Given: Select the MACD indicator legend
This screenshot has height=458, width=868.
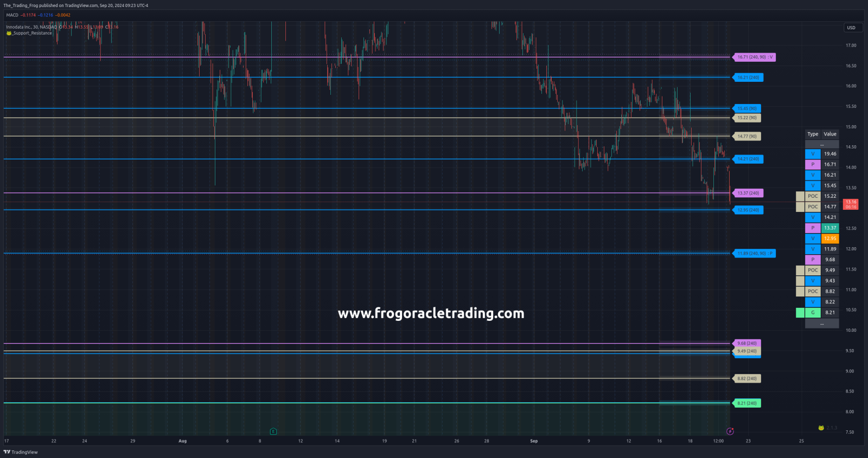Looking at the screenshot, I should [x=12, y=15].
